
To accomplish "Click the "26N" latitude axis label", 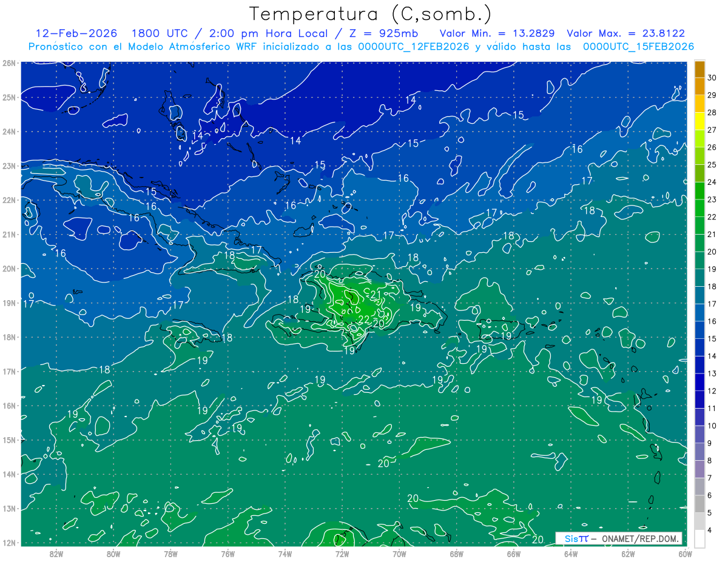I will pos(8,63).
